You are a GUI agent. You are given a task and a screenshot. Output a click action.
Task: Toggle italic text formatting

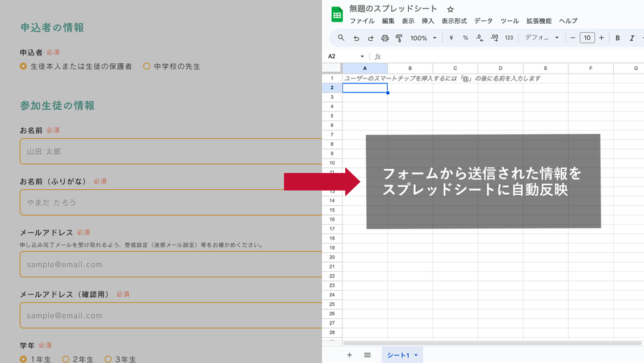tap(632, 38)
